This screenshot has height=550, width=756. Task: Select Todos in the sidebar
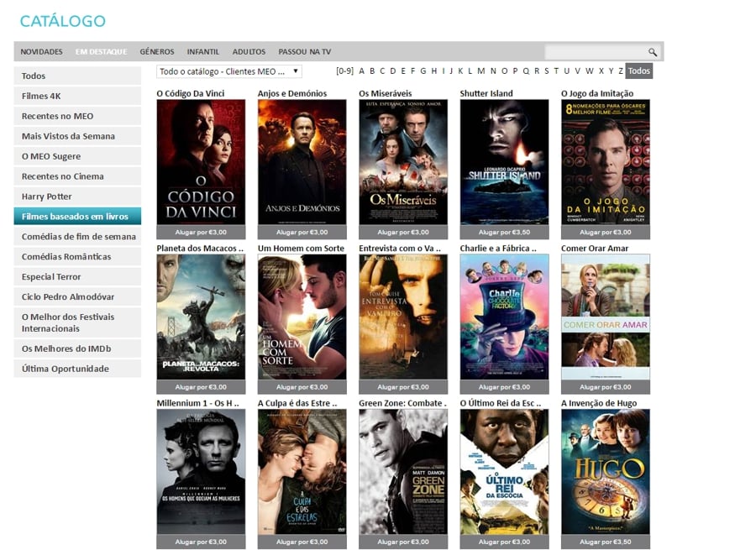tap(77, 76)
